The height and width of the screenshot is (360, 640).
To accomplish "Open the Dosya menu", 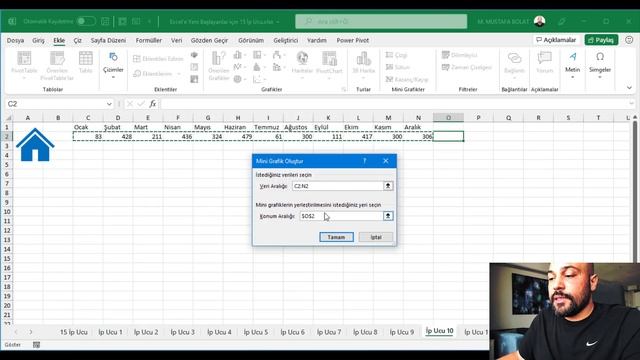I will point(16,40).
